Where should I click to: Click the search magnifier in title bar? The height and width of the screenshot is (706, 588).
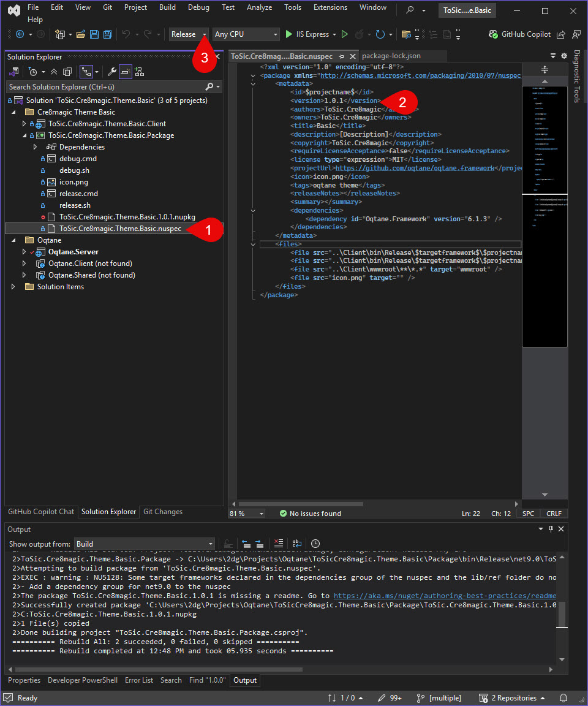(x=410, y=9)
